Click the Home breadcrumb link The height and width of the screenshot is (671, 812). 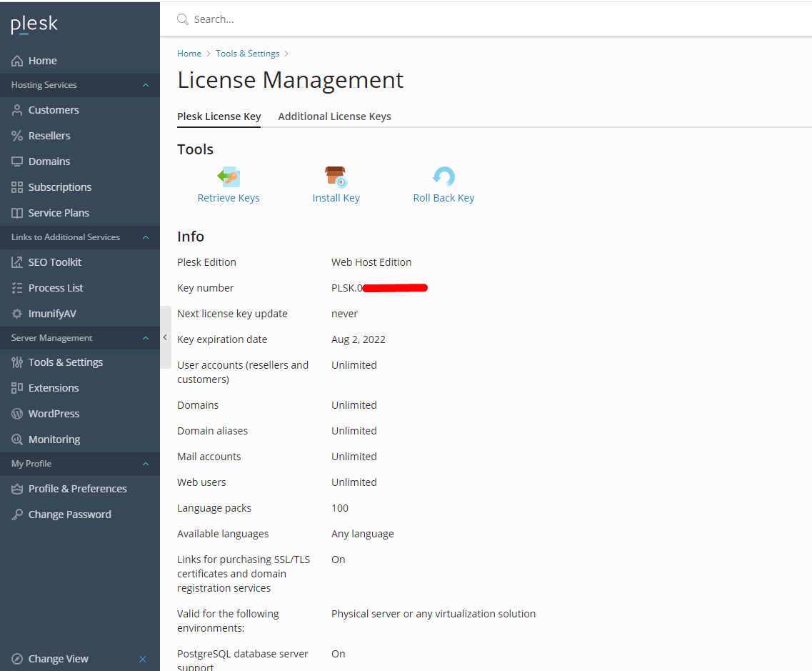pyautogui.click(x=189, y=54)
